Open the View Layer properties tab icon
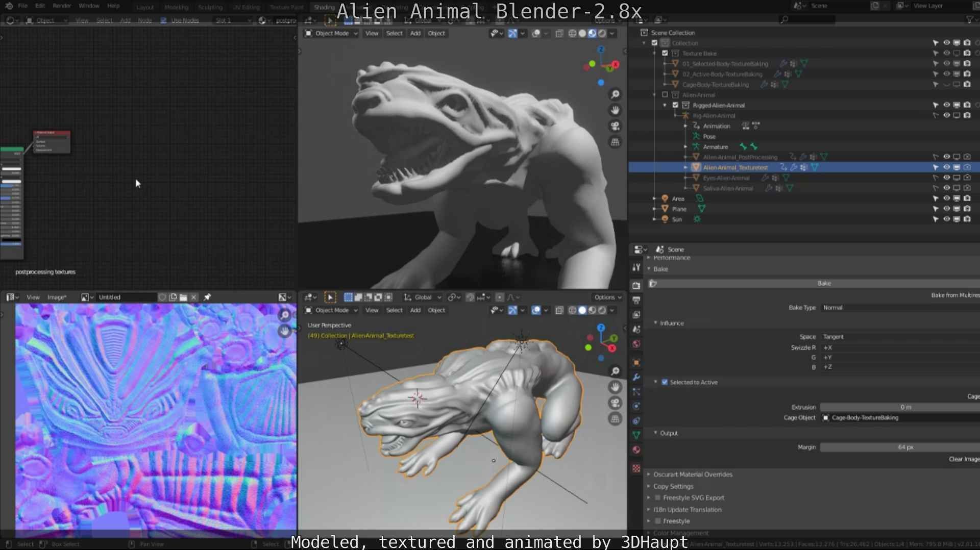Screen dimensions: 980x550 pos(636,315)
